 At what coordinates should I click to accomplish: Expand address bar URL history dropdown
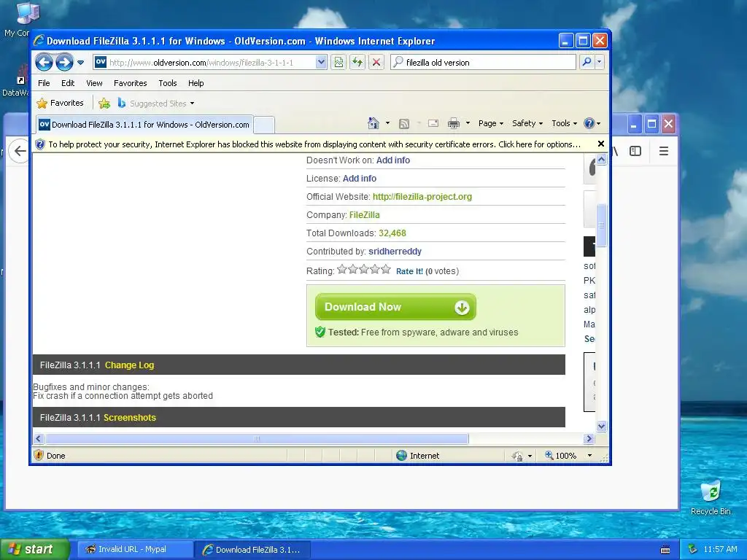point(321,63)
